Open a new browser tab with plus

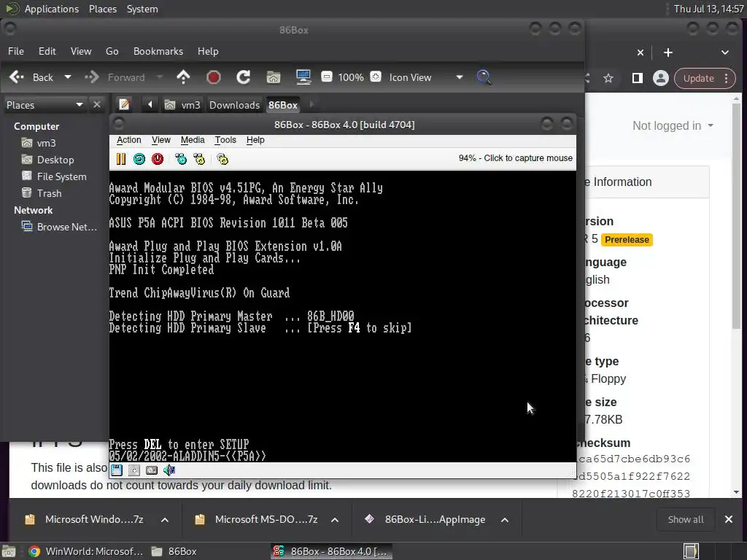click(668, 52)
